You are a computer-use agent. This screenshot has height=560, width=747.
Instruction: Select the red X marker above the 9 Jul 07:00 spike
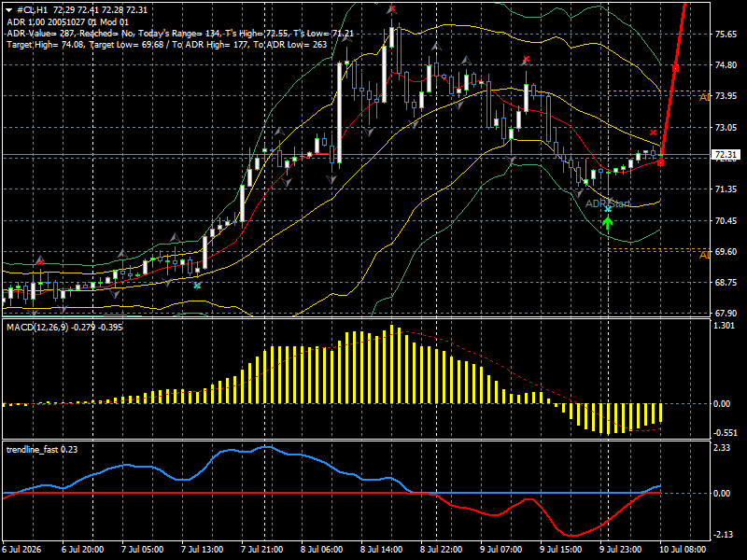pos(526,60)
